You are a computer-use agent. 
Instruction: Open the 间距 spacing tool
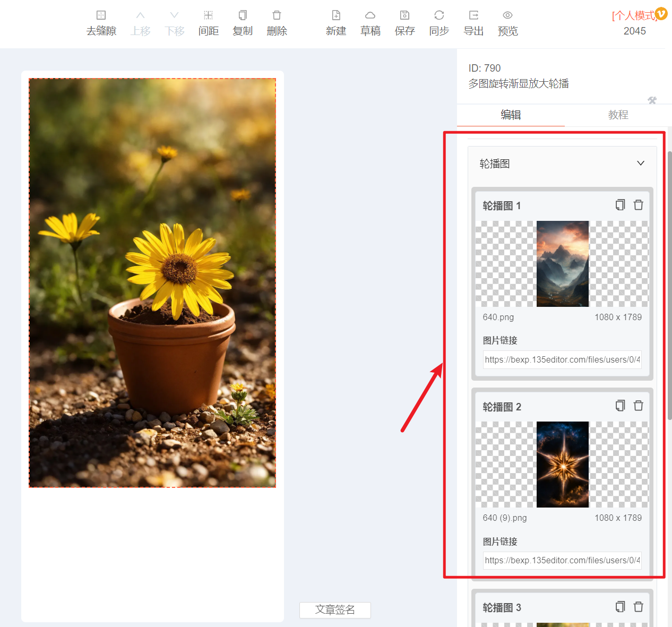[x=208, y=23]
